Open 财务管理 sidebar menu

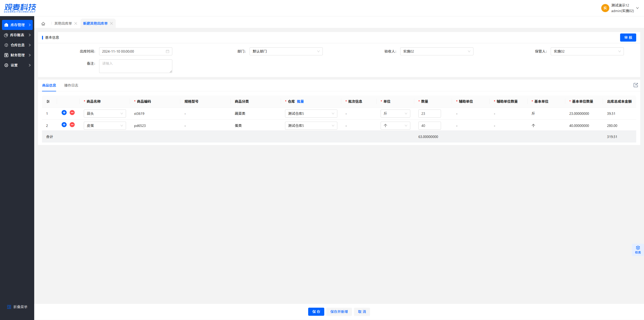pos(17,55)
